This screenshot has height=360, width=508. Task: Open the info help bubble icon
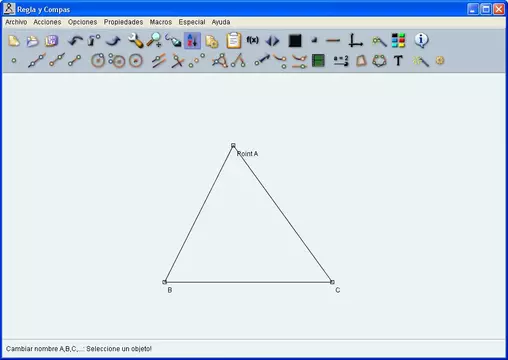point(421,40)
